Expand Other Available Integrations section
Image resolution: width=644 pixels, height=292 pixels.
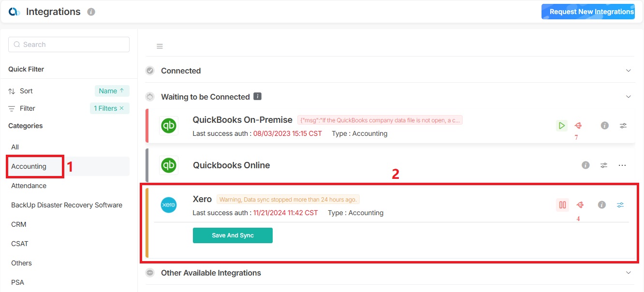629,273
